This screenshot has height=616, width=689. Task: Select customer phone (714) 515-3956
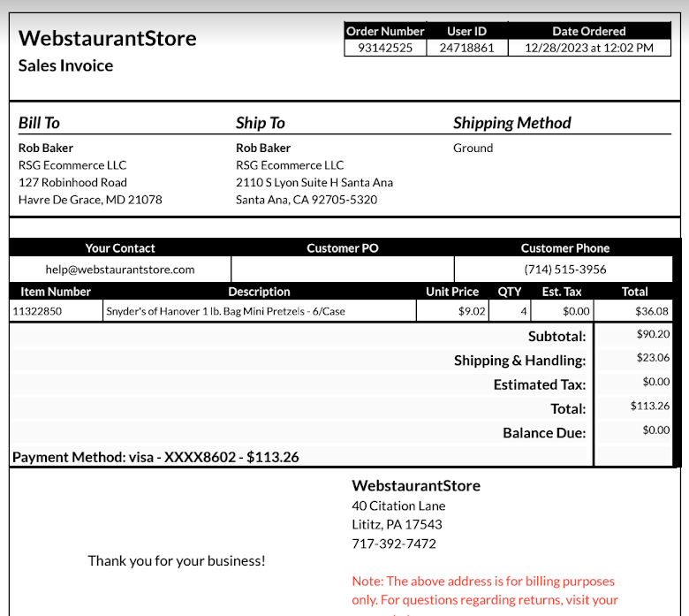(x=565, y=269)
